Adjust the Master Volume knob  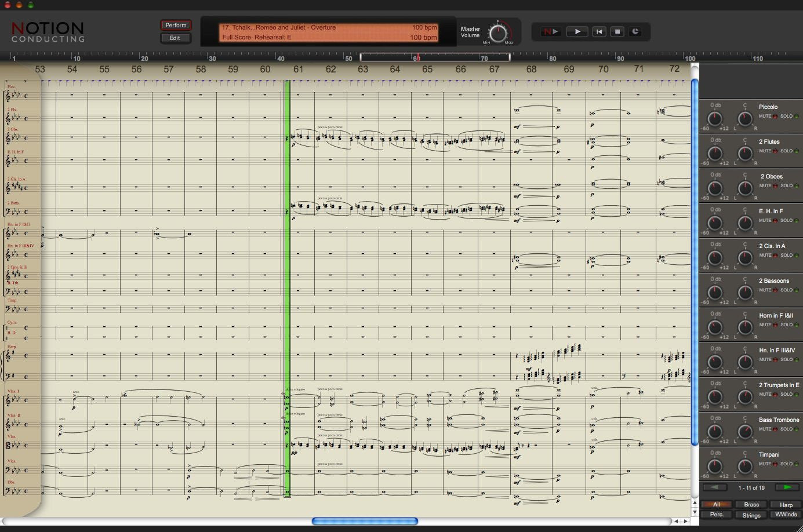coord(497,32)
